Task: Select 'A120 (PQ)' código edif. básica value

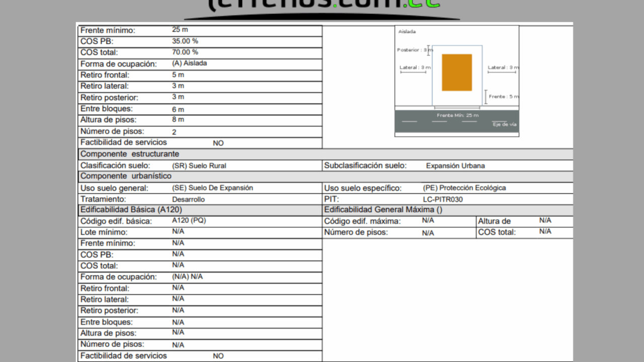Action: [189, 220]
